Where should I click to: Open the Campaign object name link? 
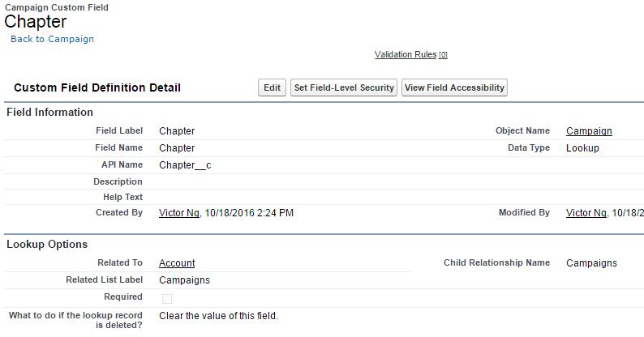pos(589,131)
